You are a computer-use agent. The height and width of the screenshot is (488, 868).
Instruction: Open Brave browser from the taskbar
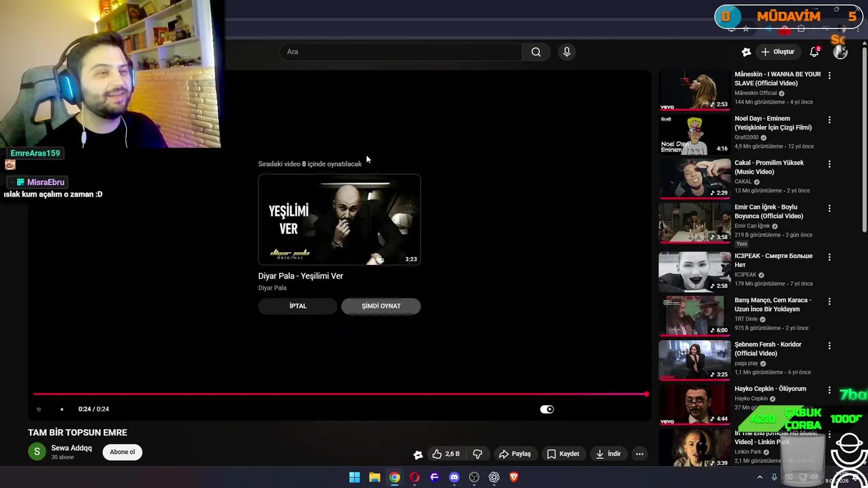coord(514,477)
